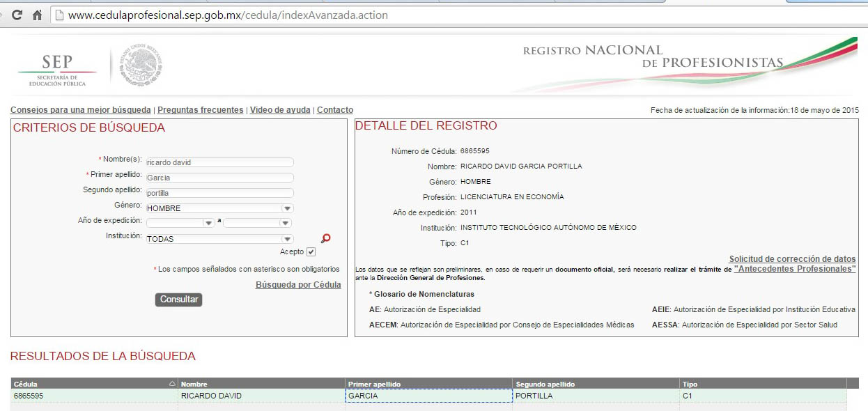Toggle the Acepto checkbox

click(311, 252)
